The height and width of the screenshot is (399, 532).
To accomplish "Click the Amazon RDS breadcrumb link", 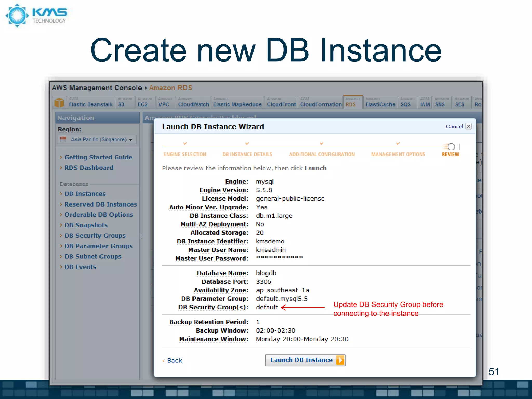I will coord(171,88).
